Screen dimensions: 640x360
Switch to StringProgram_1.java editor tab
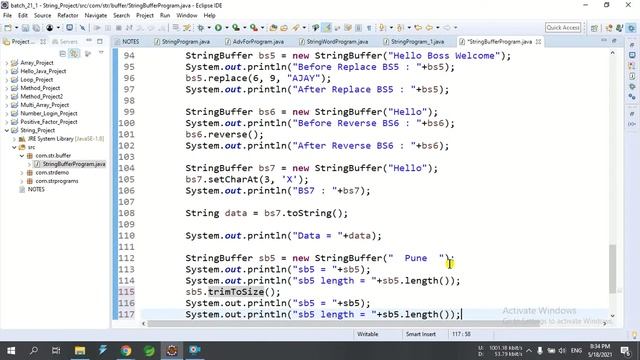pyautogui.click(x=413, y=42)
